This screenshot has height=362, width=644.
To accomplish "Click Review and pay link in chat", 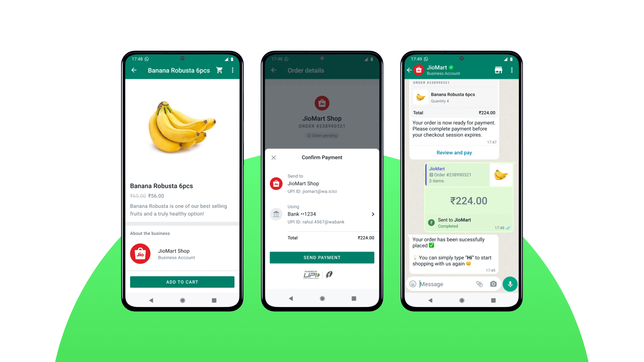I will [x=454, y=153].
